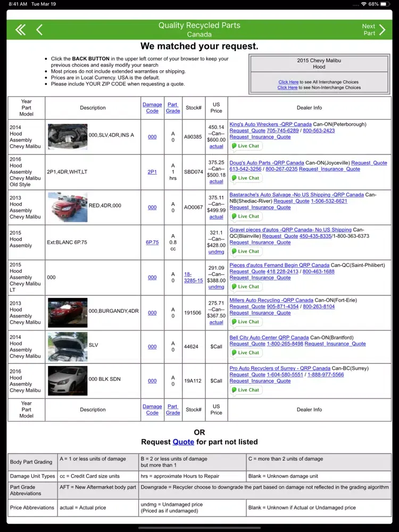This screenshot has width=399, height=532.
Task: Click actual price link for $367.50 hood
Action: [216, 322]
